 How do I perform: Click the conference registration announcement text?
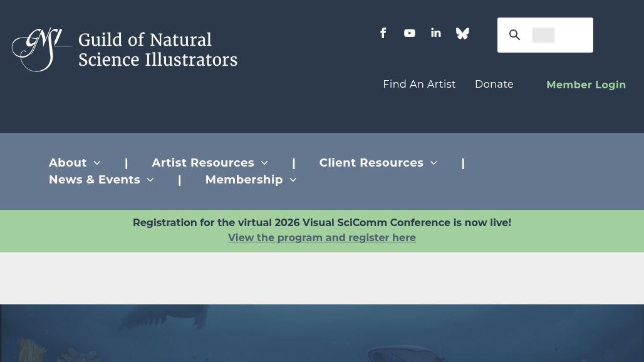pyautogui.click(x=322, y=222)
